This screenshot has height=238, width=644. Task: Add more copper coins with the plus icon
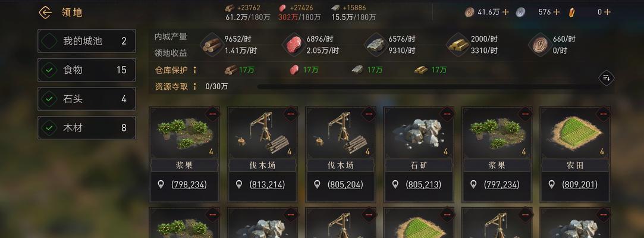[x=505, y=12]
